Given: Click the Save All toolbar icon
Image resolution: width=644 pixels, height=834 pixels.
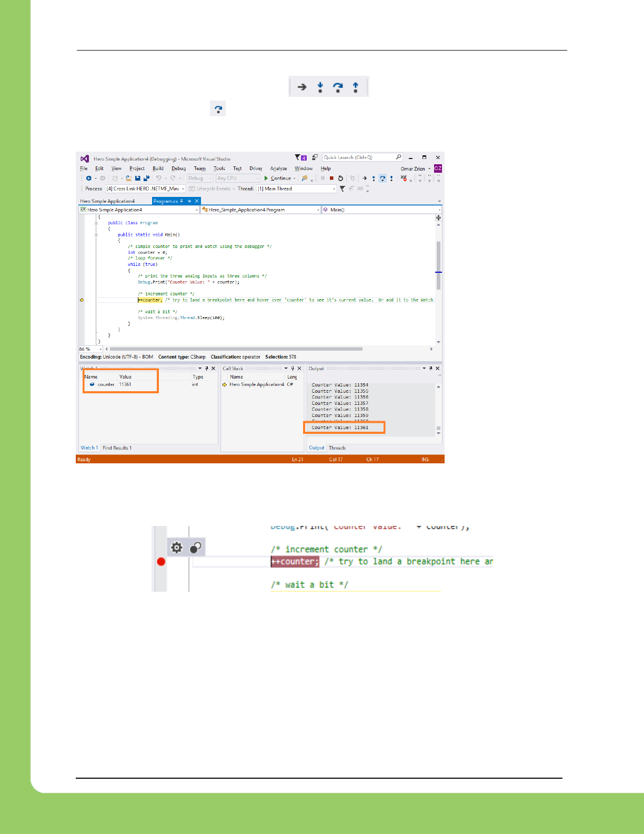Looking at the screenshot, I should click(x=146, y=178).
